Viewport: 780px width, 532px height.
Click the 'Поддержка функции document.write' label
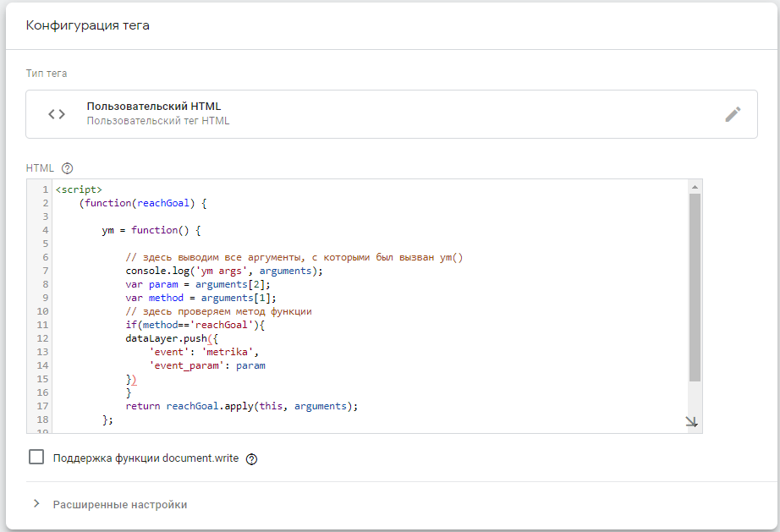click(x=146, y=458)
